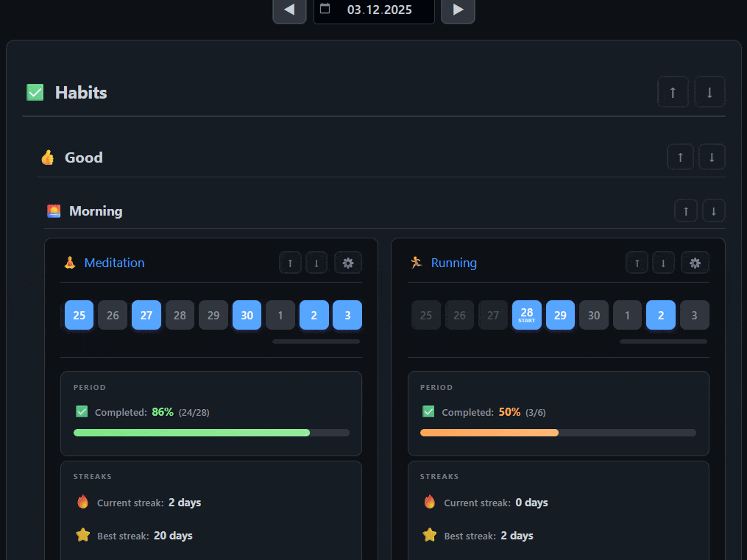Click Meditation days horizontal scrollbar

(x=316, y=341)
